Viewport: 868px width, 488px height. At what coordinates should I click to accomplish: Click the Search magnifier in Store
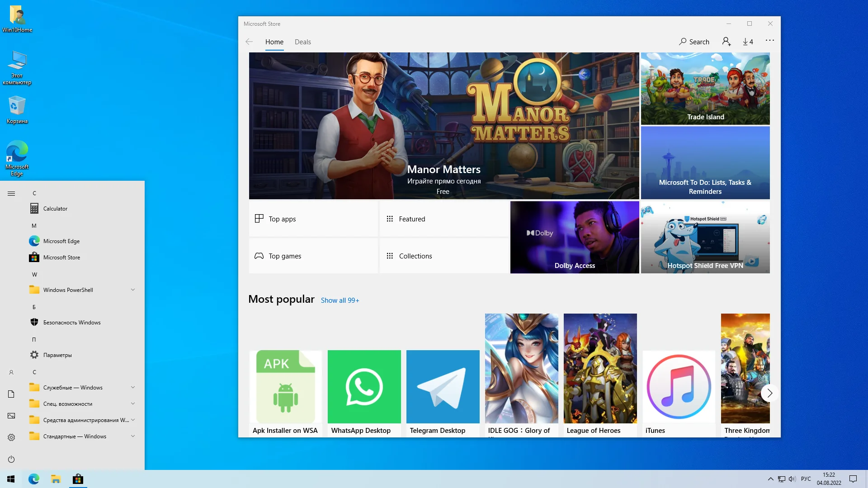pos(683,42)
